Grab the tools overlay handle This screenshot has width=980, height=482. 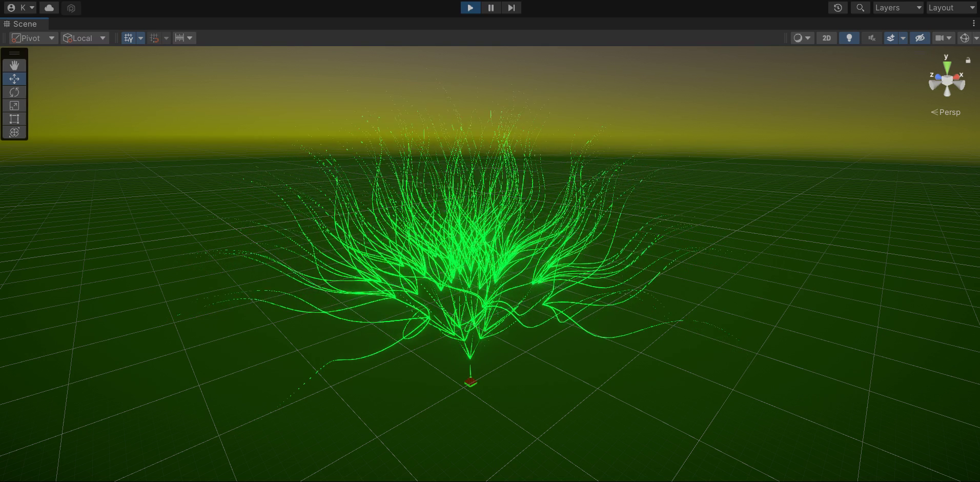pyautogui.click(x=14, y=53)
